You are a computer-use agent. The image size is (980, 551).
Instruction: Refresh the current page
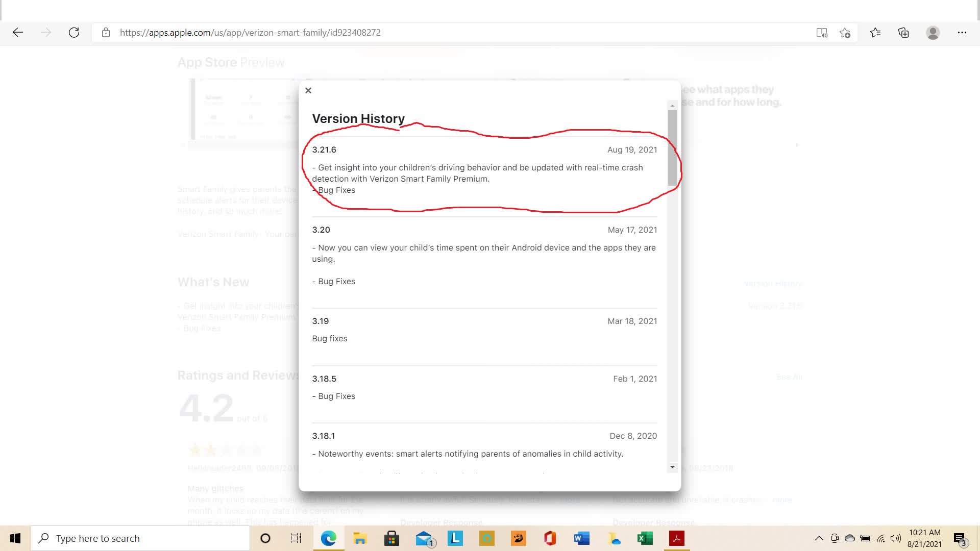(74, 33)
